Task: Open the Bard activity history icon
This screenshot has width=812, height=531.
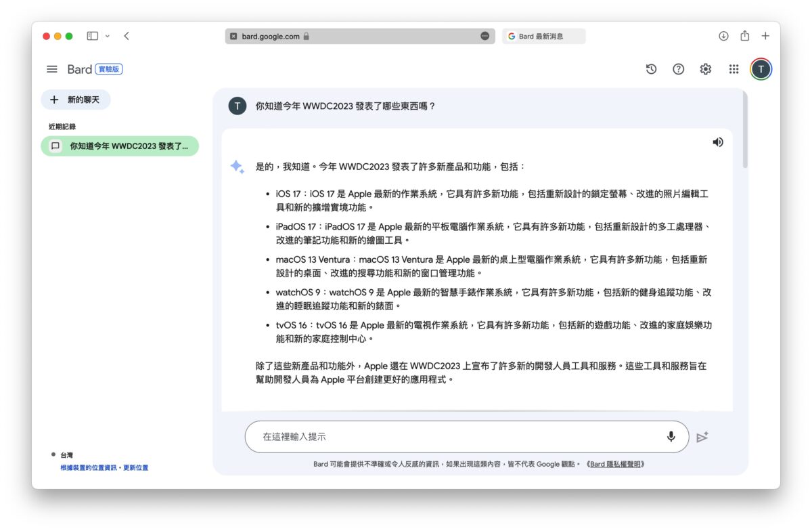Action: [x=651, y=69]
